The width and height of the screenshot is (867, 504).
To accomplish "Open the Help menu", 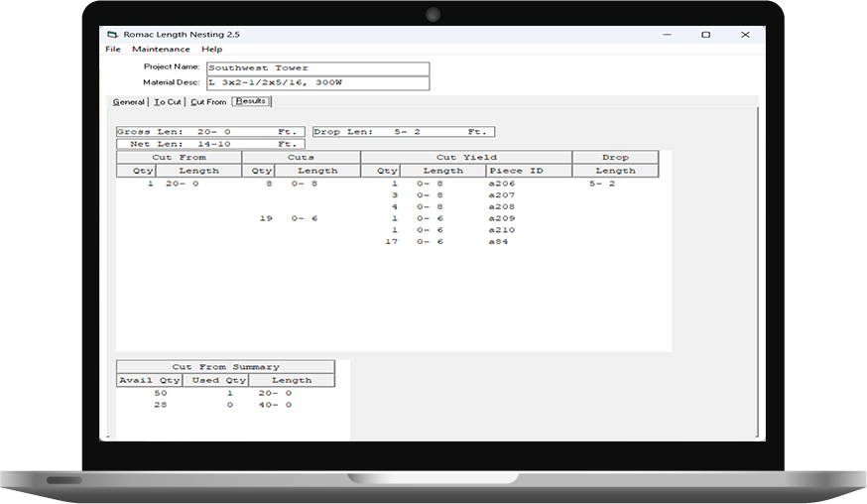I will [212, 49].
